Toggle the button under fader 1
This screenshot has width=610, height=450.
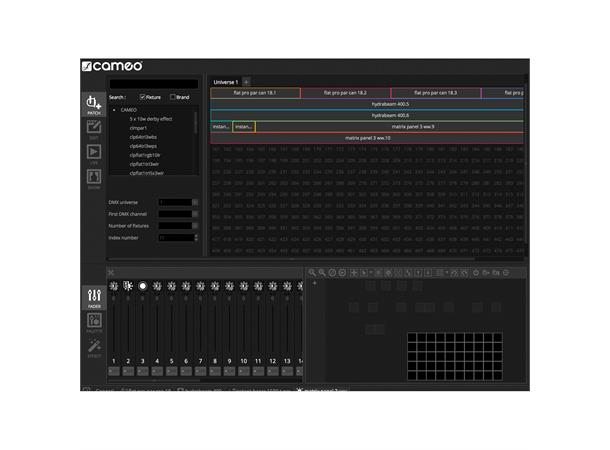pyautogui.click(x=114, y=371)
